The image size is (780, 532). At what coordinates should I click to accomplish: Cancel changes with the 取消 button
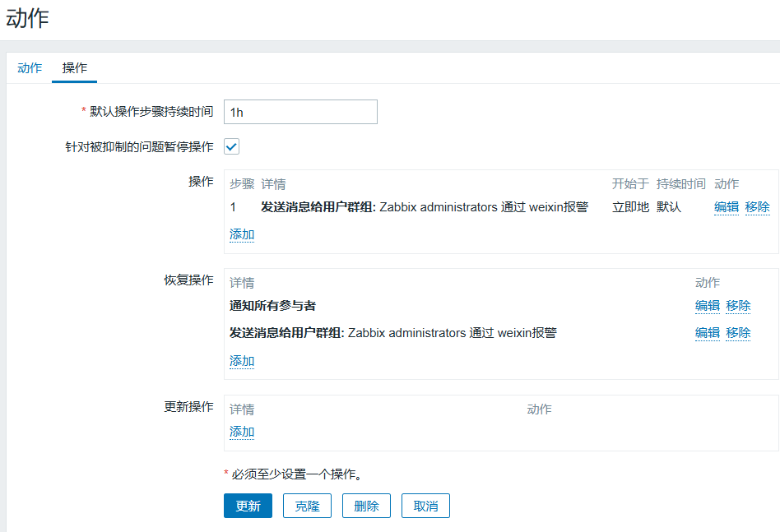[x=425, y=506]
